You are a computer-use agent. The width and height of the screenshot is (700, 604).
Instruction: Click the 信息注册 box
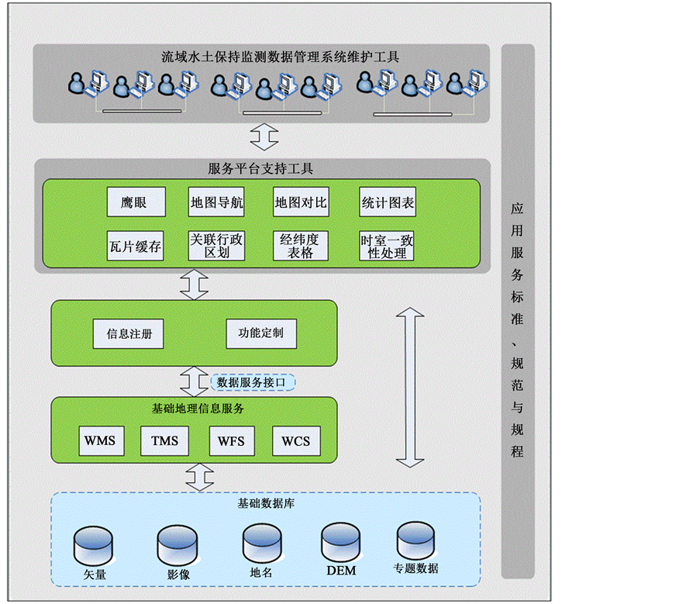pos(129,333)
